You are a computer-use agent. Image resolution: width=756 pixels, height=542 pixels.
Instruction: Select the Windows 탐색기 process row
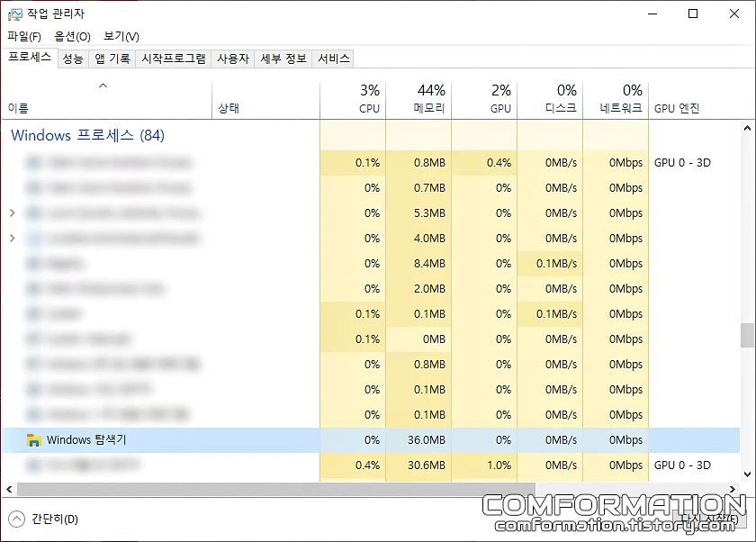click(370, 439)
